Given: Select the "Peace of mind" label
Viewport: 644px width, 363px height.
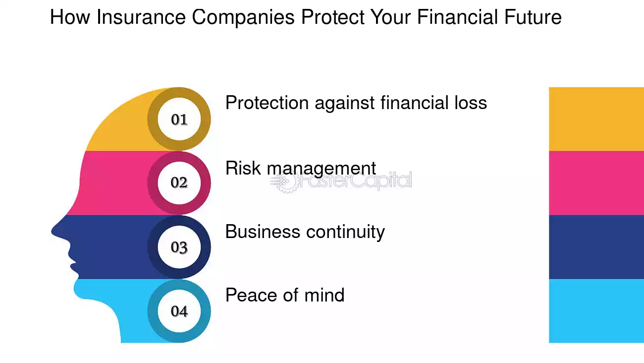Looking at the screenshot, I should [x=284, y=295].
